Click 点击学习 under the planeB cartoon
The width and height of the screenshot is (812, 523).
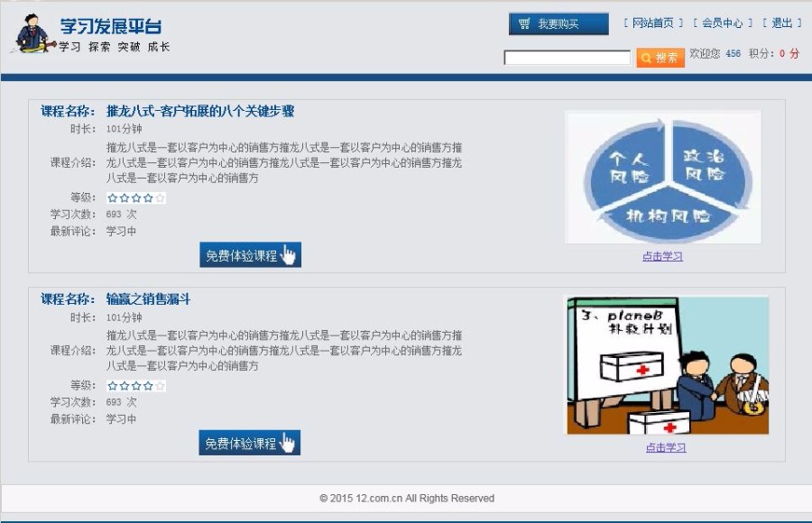pos(666,447)
